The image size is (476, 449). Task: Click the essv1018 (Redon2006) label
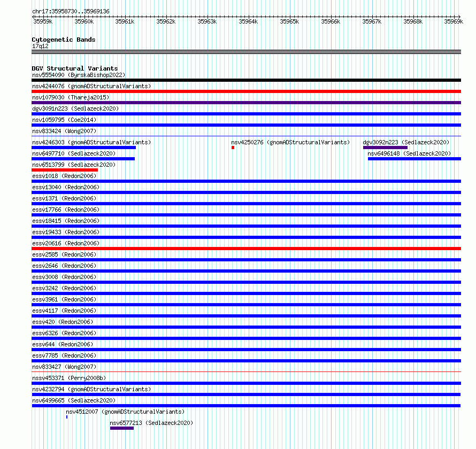(64, 176)
